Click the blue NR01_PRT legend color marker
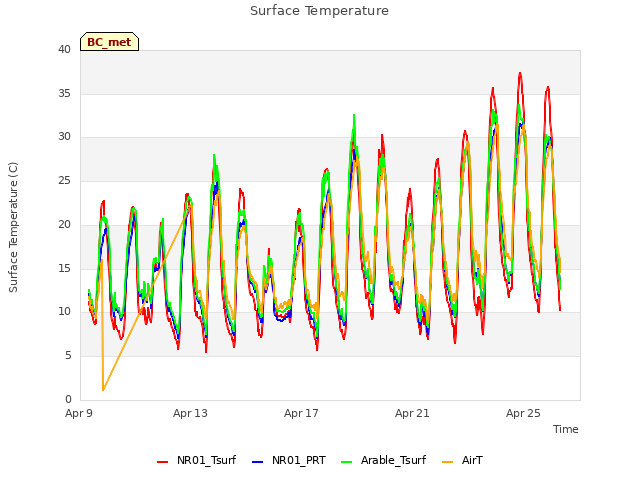Image resolution: width=640 pixels, height=480 pixels. pos(258,462)
